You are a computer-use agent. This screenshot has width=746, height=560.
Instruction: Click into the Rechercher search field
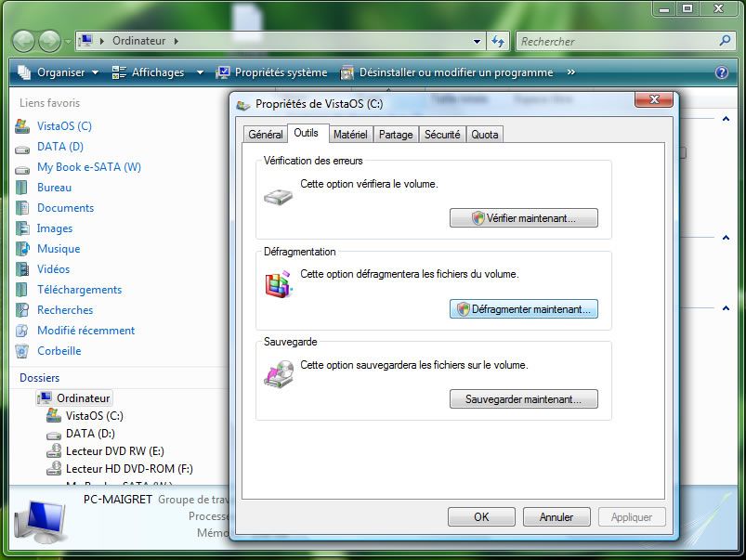point(617,42)
